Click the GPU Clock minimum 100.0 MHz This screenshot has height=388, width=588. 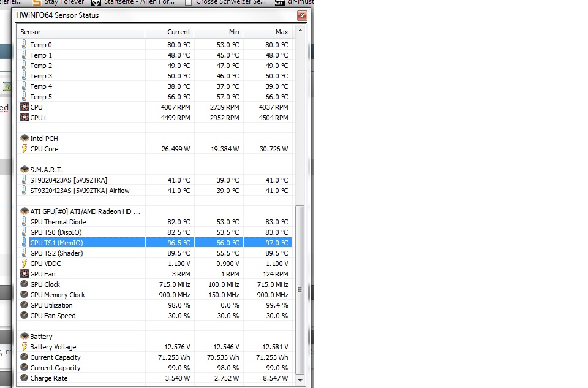pyautogui.click(x=224, y=284)
